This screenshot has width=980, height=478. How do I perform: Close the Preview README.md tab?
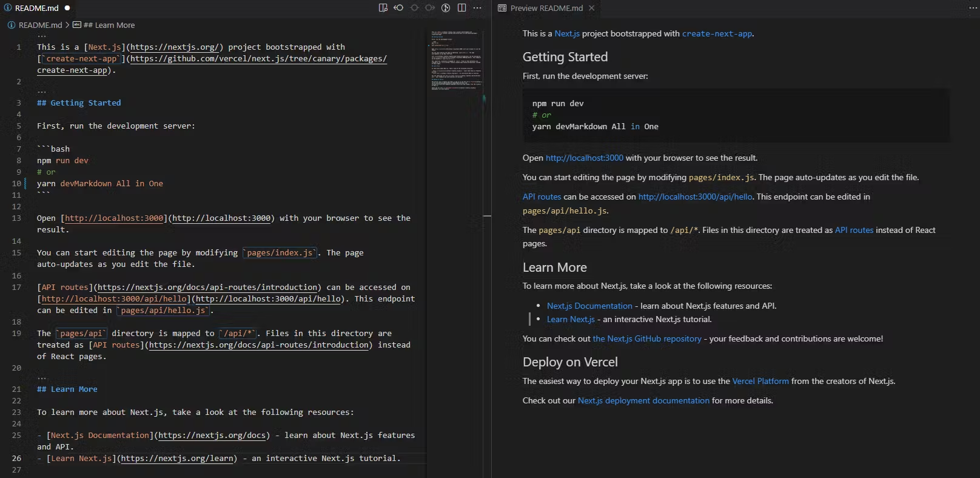(591, 8)
